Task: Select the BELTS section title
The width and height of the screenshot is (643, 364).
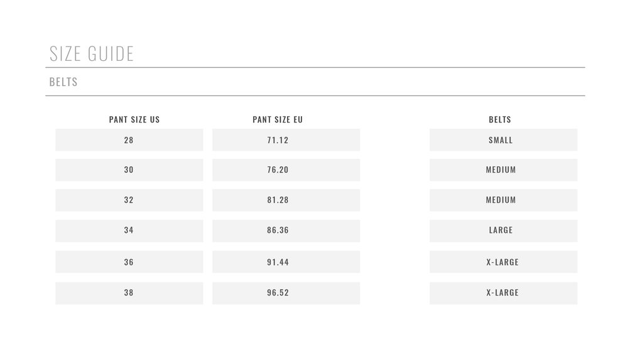Action: pyautogui.click(x=63, y=82)
